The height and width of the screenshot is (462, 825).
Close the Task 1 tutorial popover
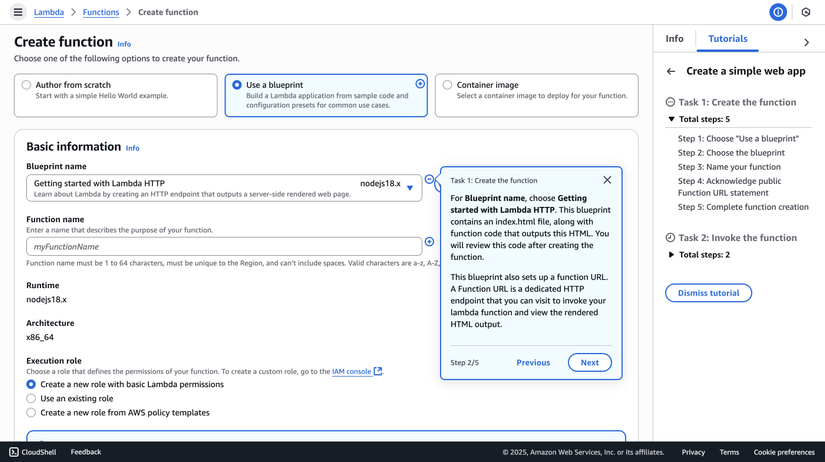point(607,180)
